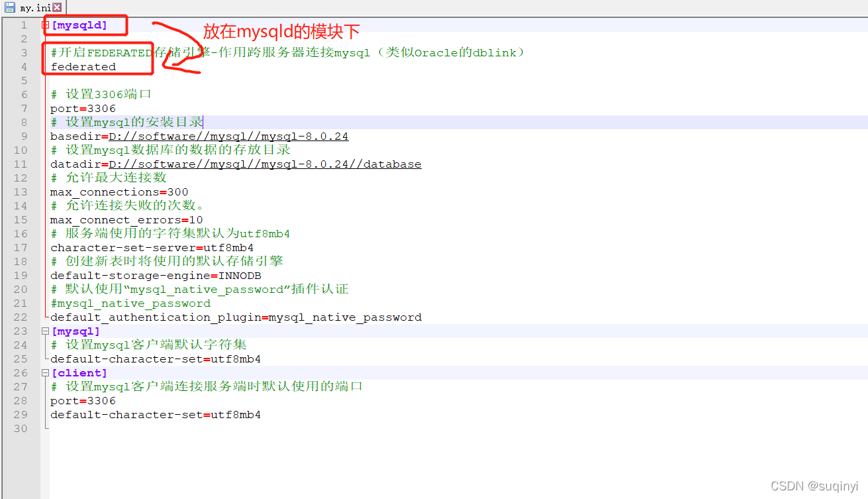Viewport: 868px width, 499px height.
Task: Click port=3306 on line 7
Action: pyautogui.click(x=83, y=109)
